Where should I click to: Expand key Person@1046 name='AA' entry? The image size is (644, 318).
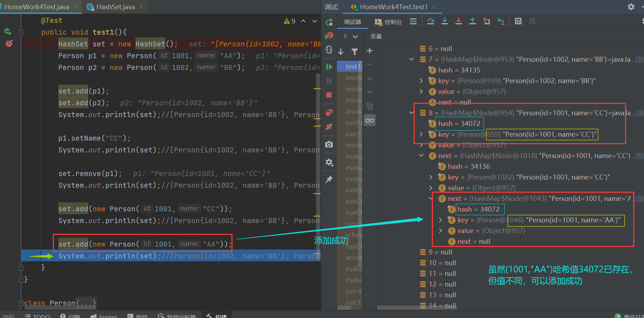pos(440,220)
